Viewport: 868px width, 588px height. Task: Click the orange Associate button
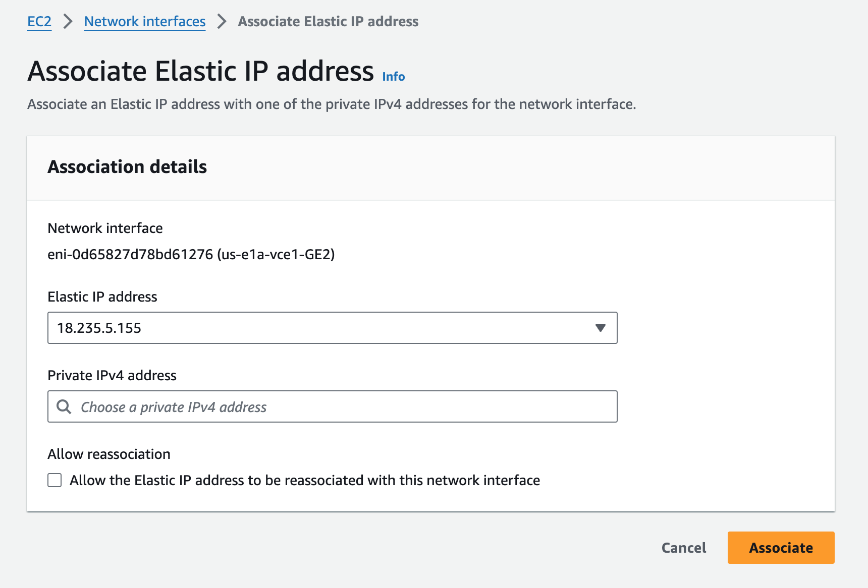tap(781, 548)
